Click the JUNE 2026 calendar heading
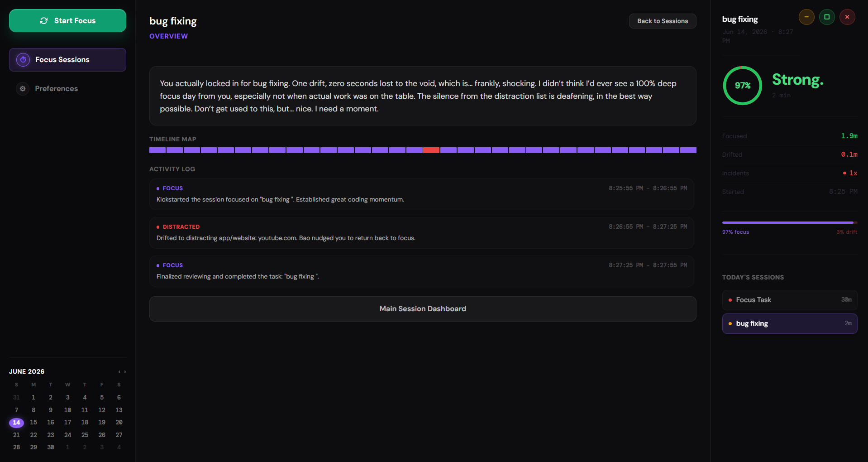This screenshot has width=868, height=462. point(27,371)
